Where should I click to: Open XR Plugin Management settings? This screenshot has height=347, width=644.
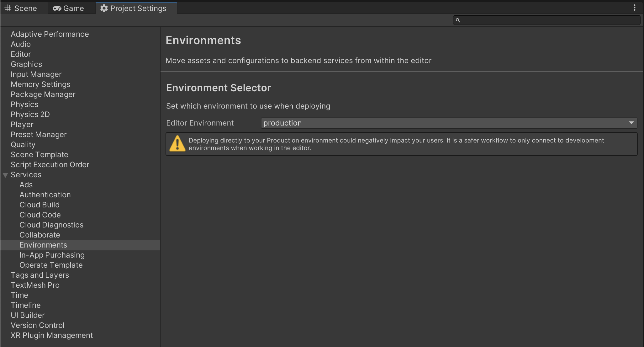(52, 335)
